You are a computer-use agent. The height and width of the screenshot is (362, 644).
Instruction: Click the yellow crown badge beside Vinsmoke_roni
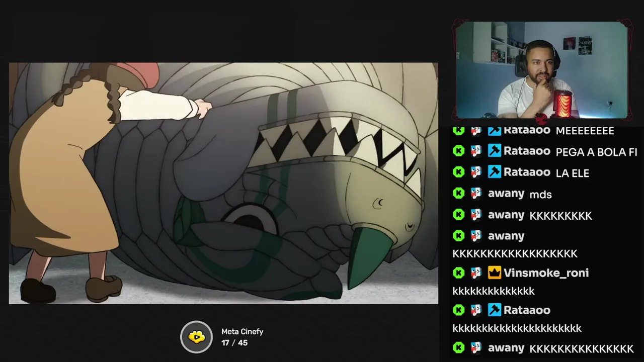(495, 273)
